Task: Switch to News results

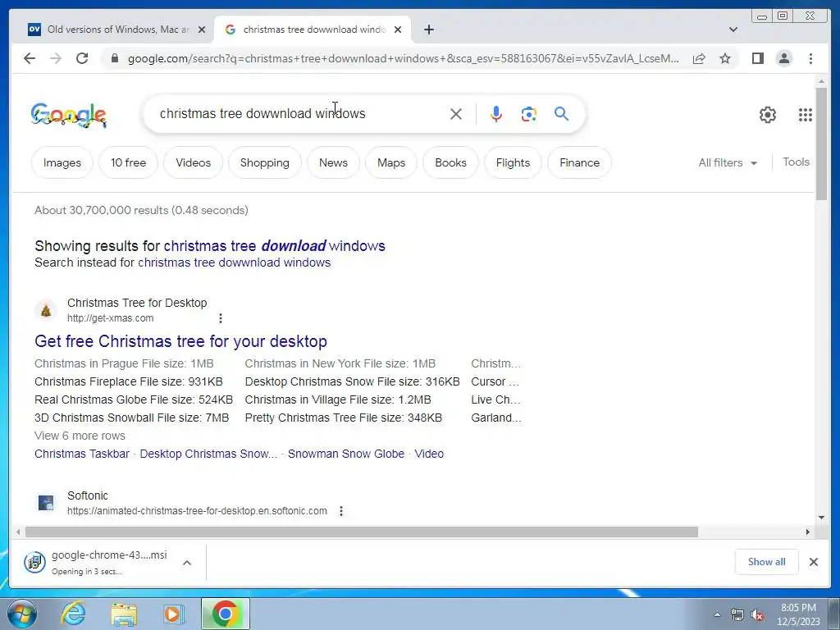Action: (x=333, y=162)
